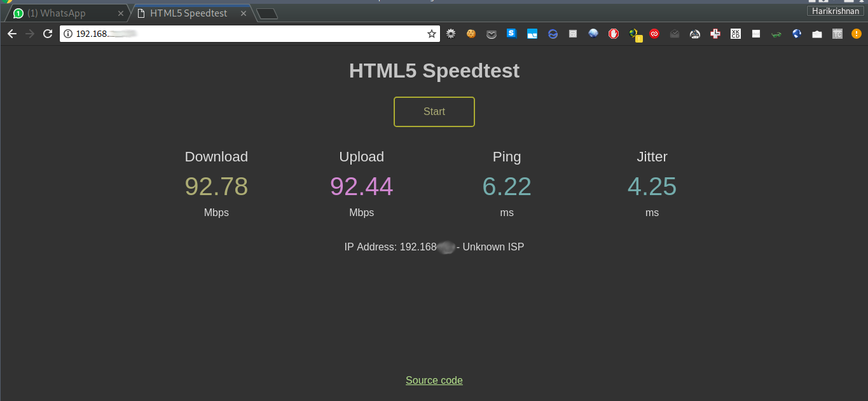This screenshot has height=401, width=868.
Task: Click the Pocket extension icon
Action: click(492, 34)
